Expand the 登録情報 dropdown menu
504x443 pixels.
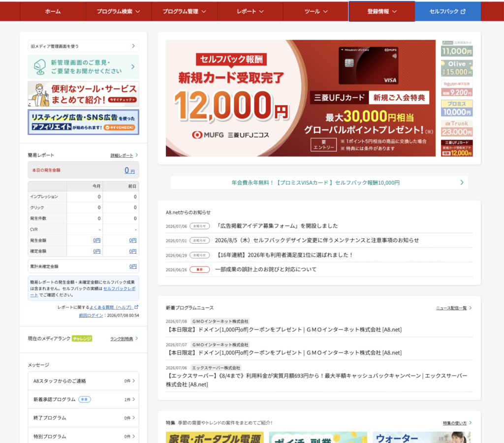coord(382,11)
